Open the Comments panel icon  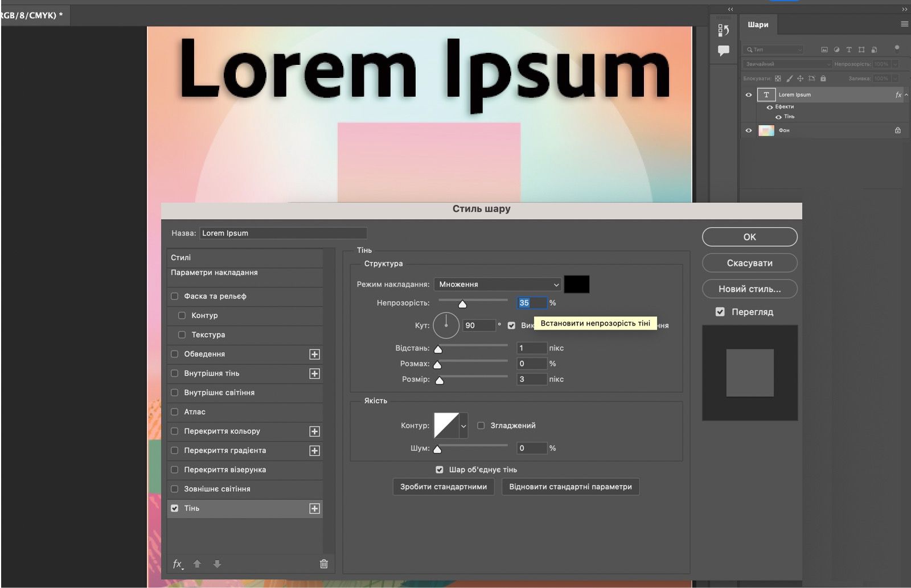pos(723,51)
